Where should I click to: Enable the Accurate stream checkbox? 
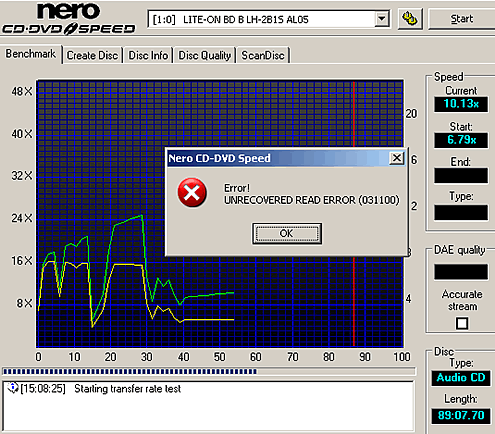(462, 323)
